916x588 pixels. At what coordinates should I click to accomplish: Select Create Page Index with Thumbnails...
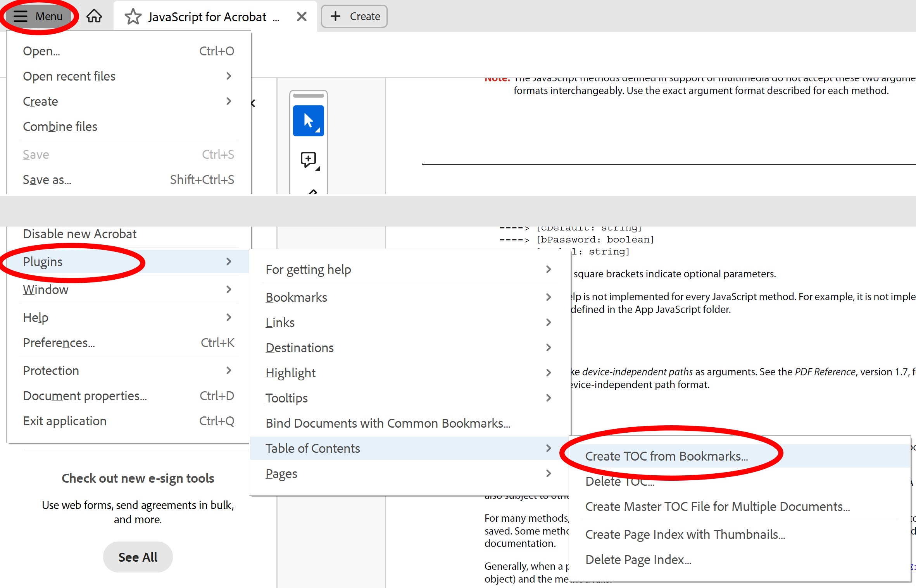click(x=740, y=534)
